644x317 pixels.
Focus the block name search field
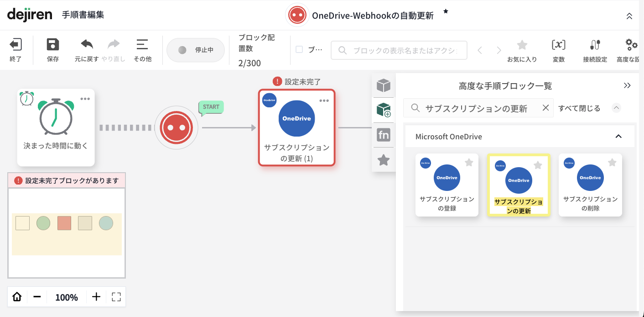pos(399,50)
